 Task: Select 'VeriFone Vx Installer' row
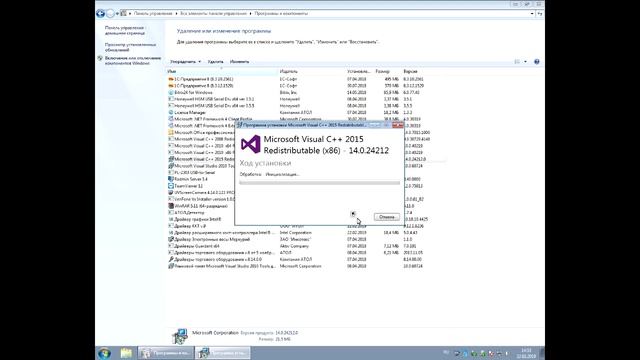pos(202,199)
